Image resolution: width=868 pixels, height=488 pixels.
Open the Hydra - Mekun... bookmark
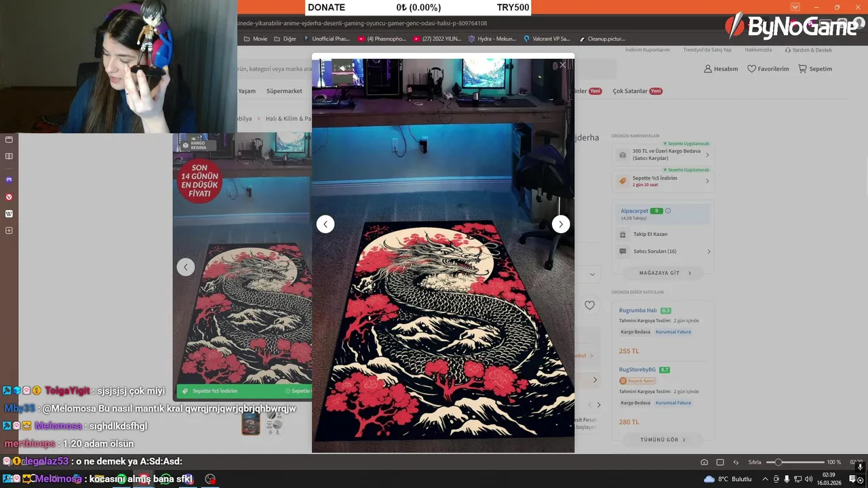(x=492, y=39)
